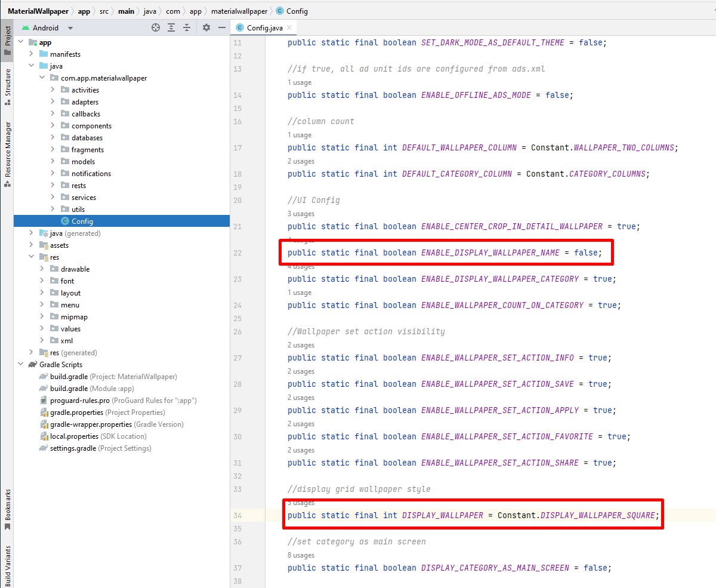Screen dimensions: 716x588
Task: Expand the manifests folder arrow
Action: (31, 54)
